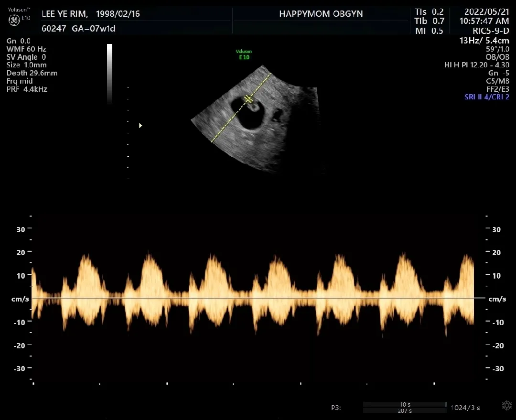Click the GA=07w1d field

94,29
